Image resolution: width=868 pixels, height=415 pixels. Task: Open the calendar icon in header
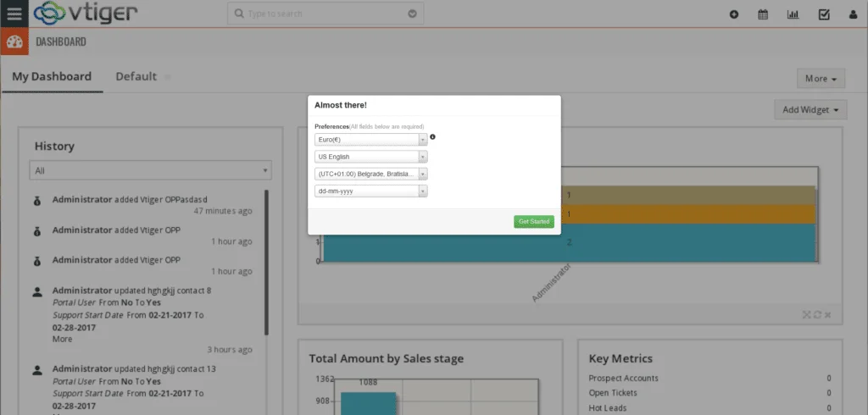point(763,15)
